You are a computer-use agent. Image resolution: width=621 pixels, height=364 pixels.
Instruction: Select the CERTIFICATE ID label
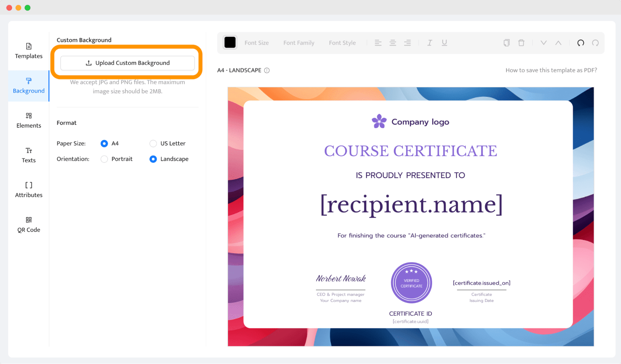coord(410,314)
